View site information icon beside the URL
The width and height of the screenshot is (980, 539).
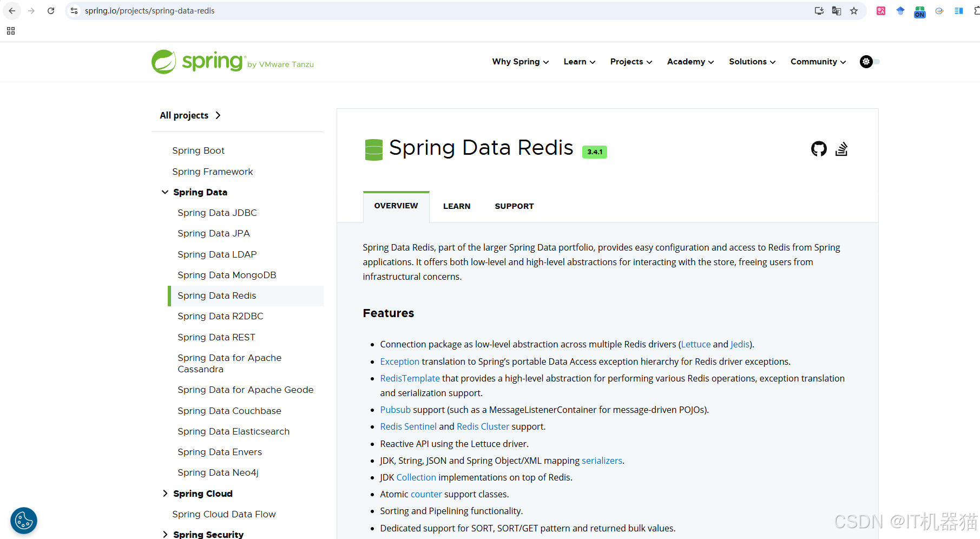pos(75,11)
